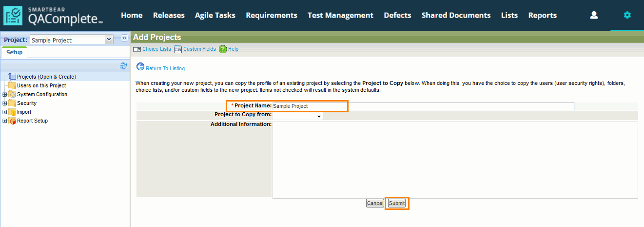Click the refresh tree icon
The height and width of the screenshot is (227, 644).
(123, 66)
